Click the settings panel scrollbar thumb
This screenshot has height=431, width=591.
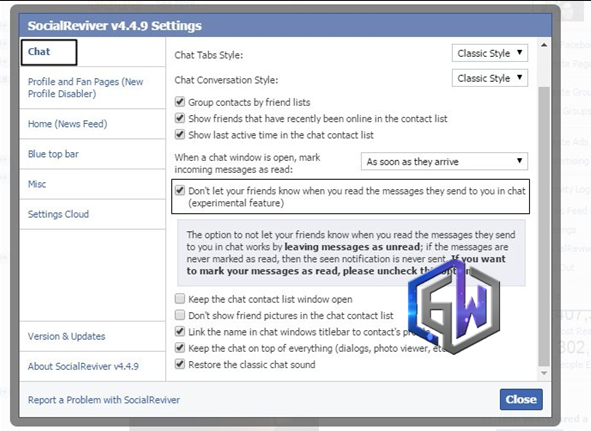(x=544, y=226)
